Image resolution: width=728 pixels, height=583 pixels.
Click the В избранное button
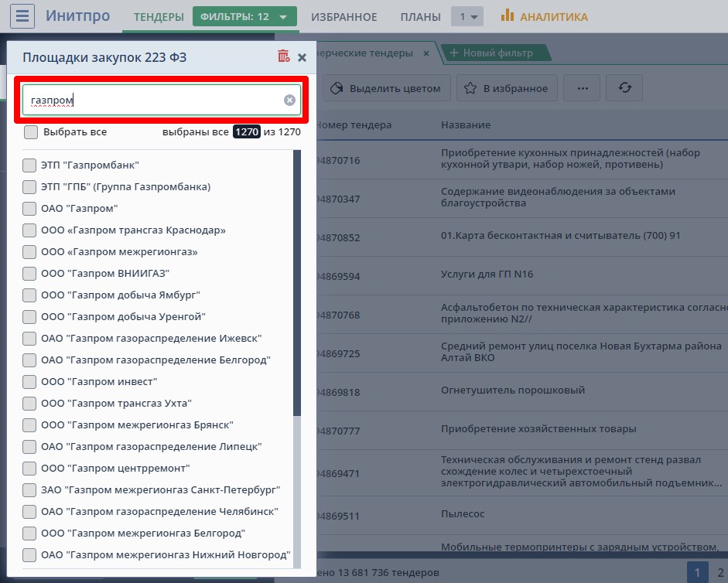[508, 87]
